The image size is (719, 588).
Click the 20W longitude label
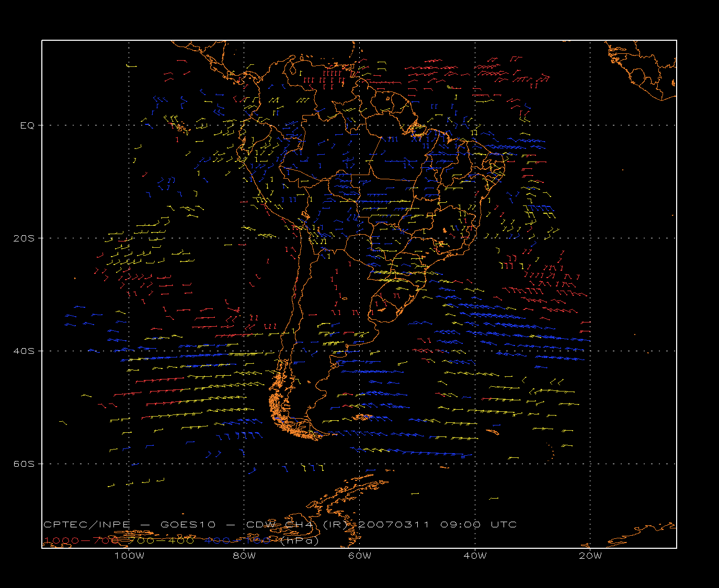(590, 556)
